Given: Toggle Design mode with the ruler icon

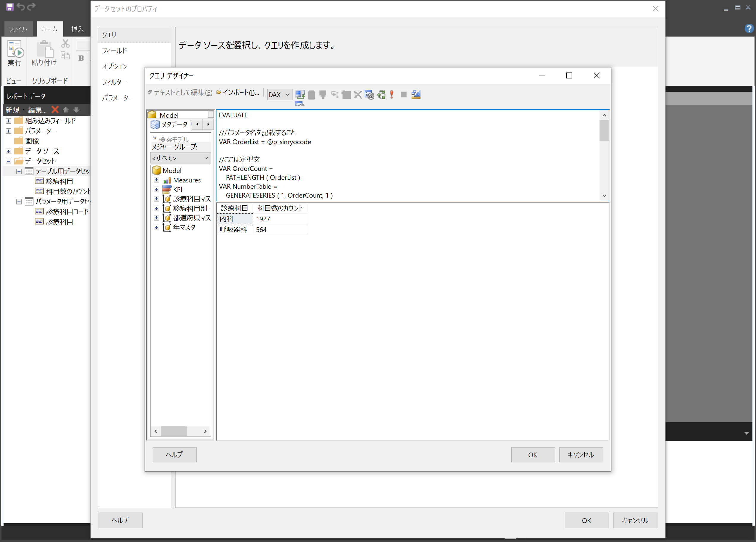Looking at the screenshot, I should pyautogui.click(x=416, y=95).
